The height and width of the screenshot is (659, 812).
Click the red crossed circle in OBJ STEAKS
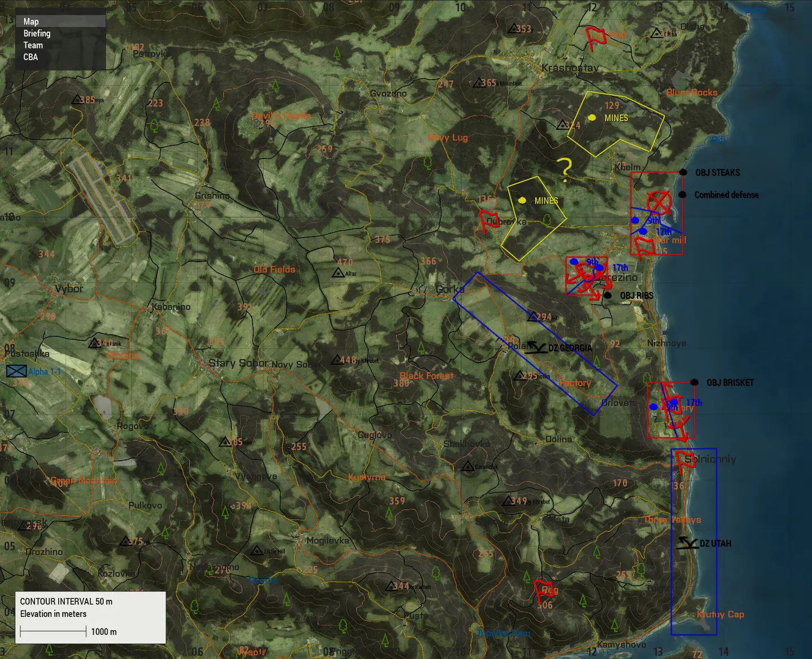[659, 202]
